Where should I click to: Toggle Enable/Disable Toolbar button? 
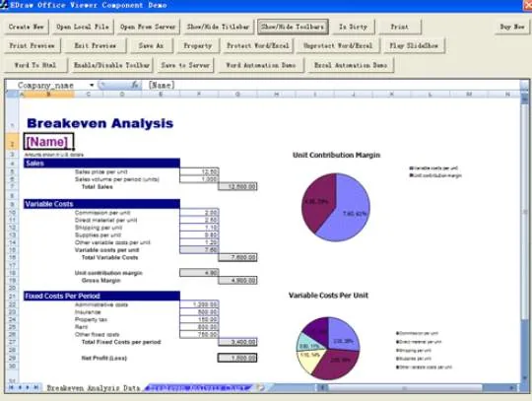[111, 65]
